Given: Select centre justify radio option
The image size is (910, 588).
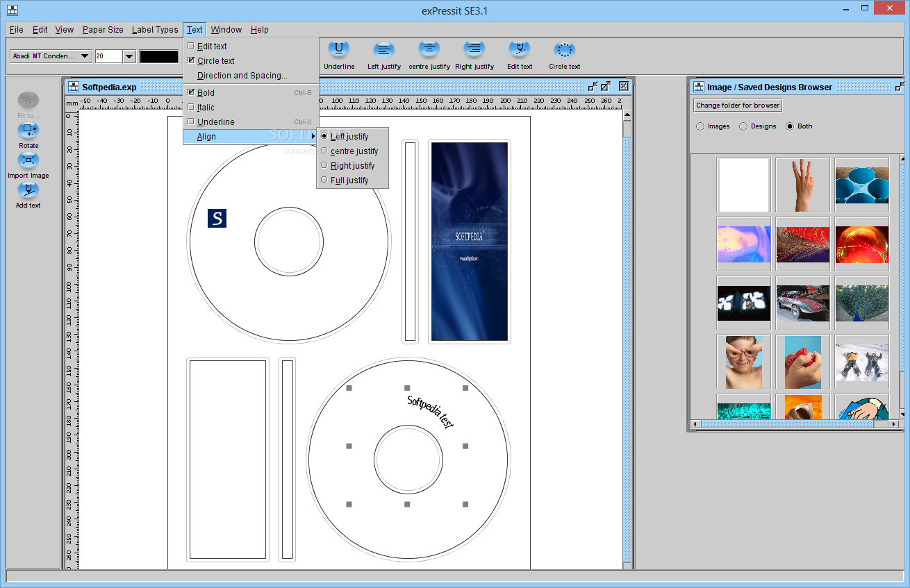Looking at the screenshot, I should 324,151.
